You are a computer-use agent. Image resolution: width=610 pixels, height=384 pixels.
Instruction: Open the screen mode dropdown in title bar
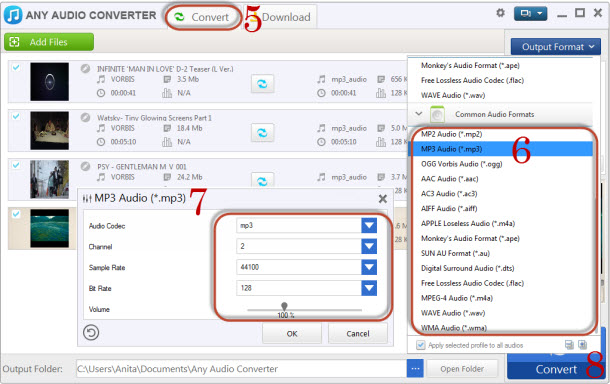tap(530, 14)
